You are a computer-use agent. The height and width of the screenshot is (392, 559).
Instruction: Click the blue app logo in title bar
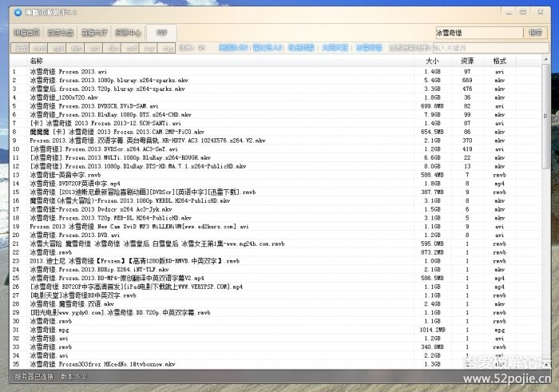[x=18, y=13]
